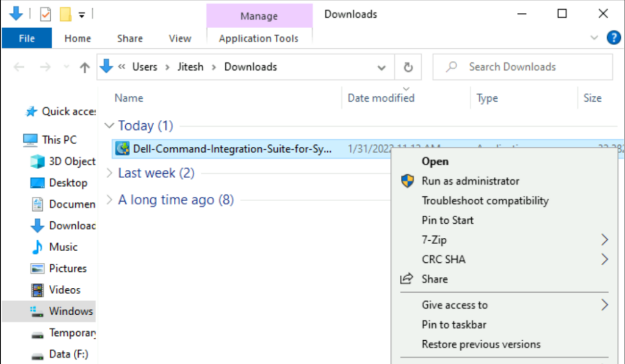Click the Search Downloads field
Viewport: 625px width, 364px height.
(522, 67)
